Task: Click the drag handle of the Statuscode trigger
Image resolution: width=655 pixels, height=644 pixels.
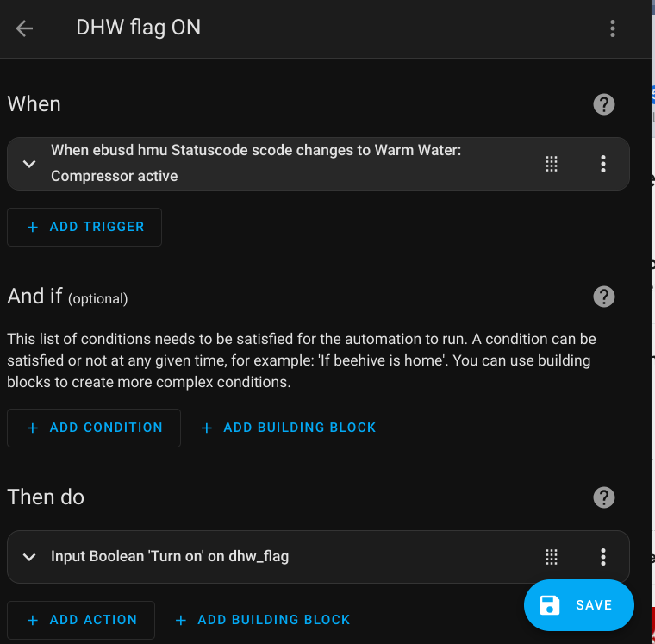Action: pos(552,164)
